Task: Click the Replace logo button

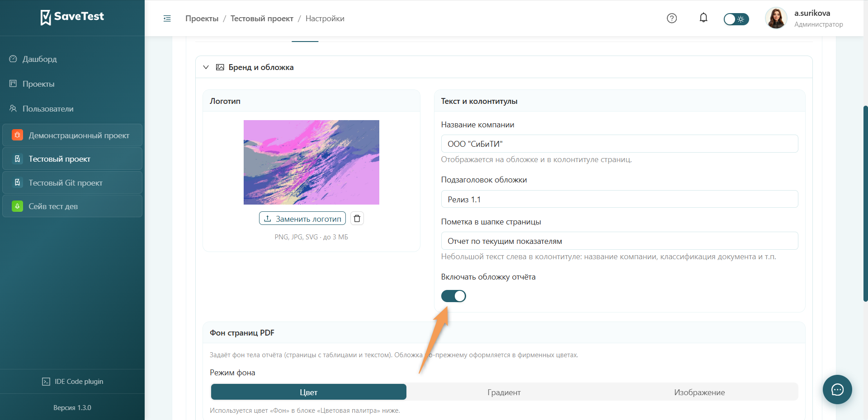Action: [x=302, y=219]
